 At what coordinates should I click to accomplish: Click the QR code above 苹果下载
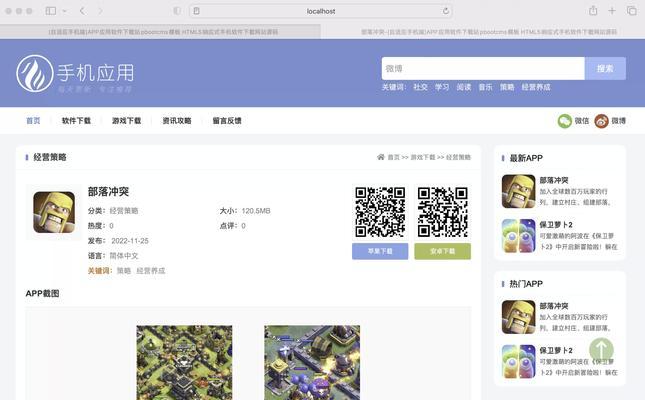tap(380, 212)
